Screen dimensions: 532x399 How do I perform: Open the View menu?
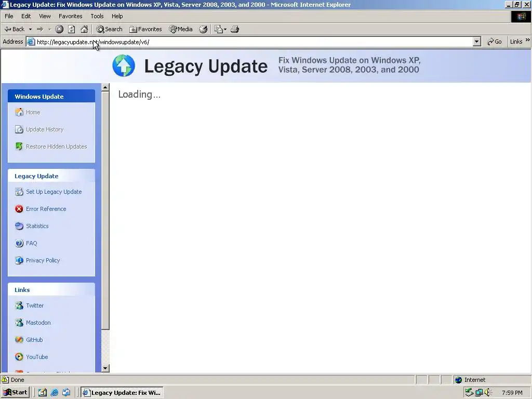pyautogui.click(x=45, y=16)
